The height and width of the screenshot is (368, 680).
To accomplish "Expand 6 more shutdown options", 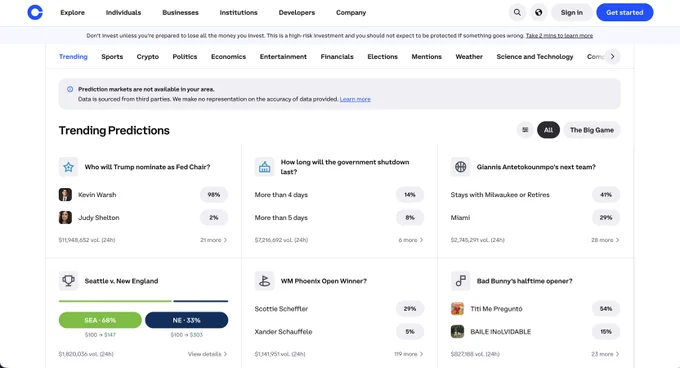I will tap(411, 240).
